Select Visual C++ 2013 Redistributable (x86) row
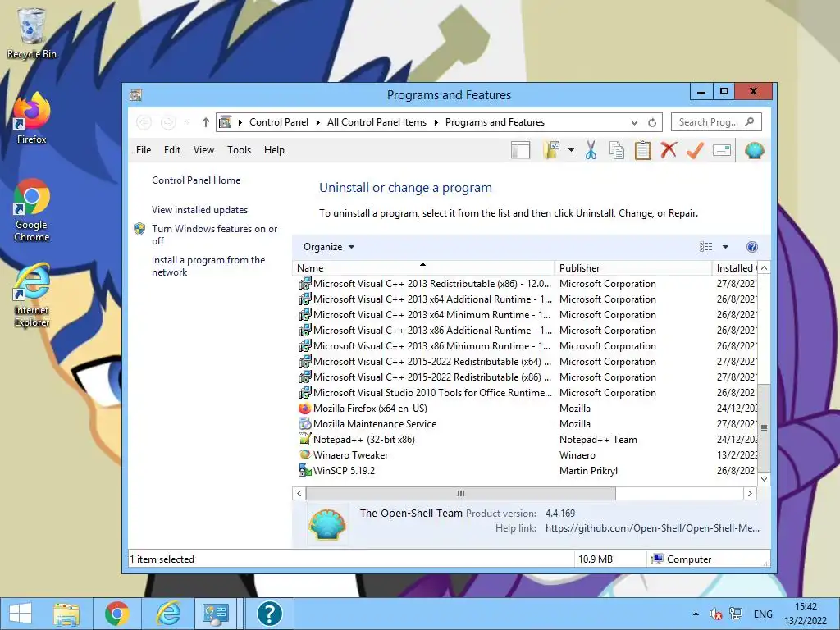Screen dimensions: 840x630 tap(525, 283)
